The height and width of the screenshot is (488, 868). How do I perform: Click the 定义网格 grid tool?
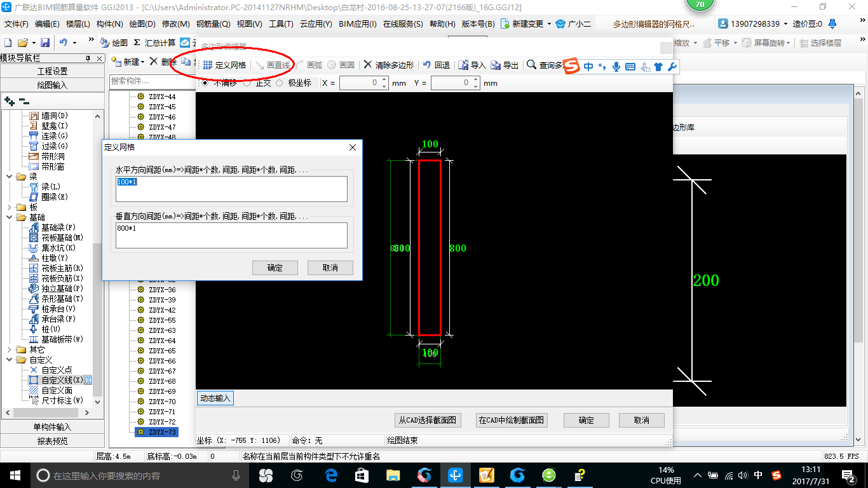click(x=224, y=65)
